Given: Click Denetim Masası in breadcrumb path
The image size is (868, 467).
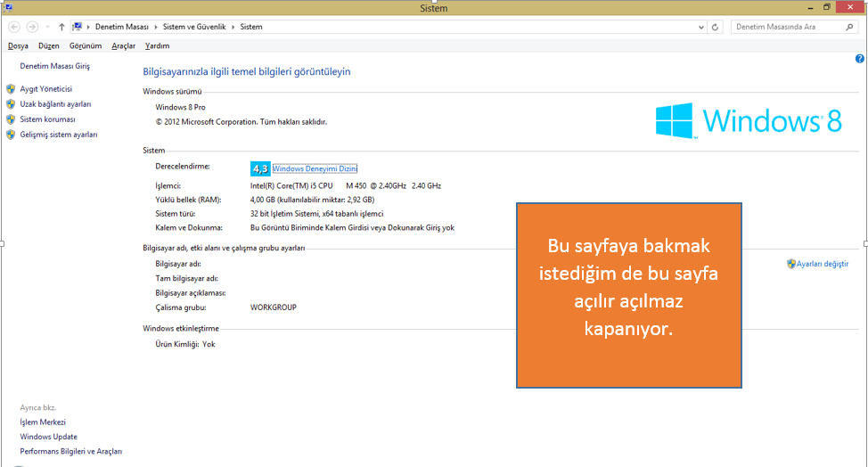Looking at the screenshot, I should (122, 27).
